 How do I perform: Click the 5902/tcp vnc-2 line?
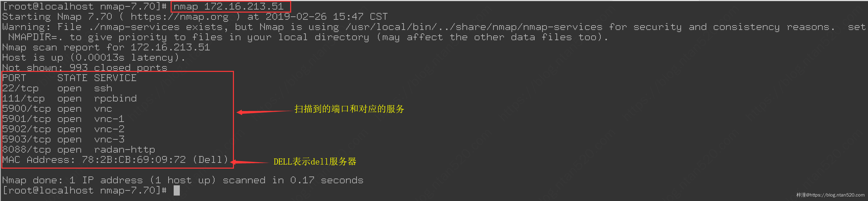[63, 129]
